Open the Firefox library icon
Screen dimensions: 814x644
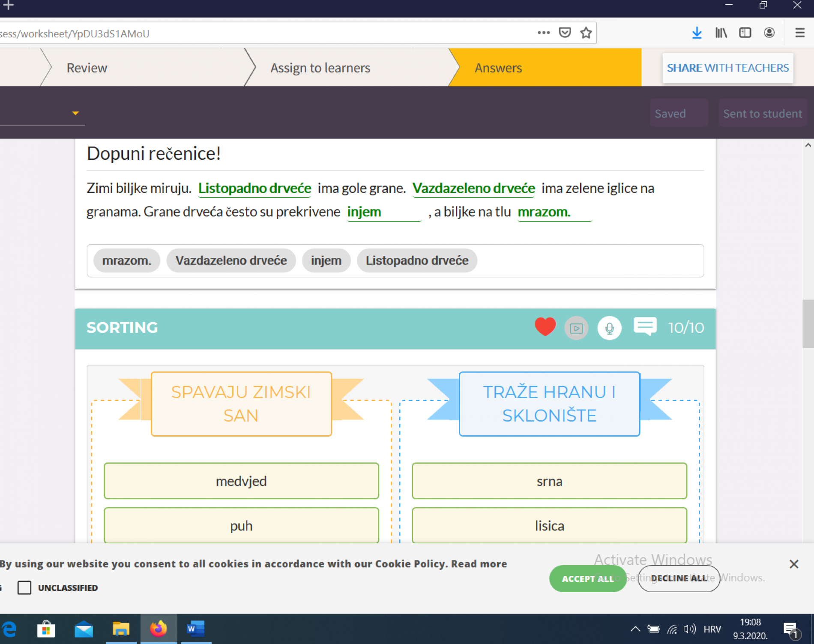721,33
